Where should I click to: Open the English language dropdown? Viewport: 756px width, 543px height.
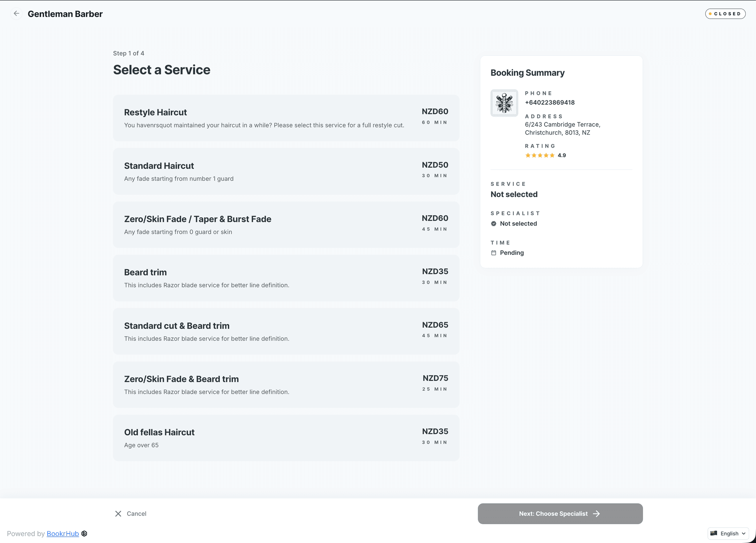click(x=728, y=533)
